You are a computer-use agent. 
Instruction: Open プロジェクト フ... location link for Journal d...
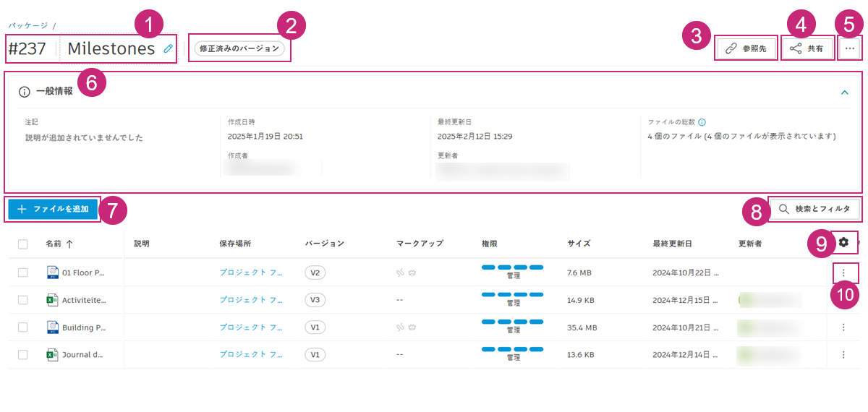(x=251, y=355)
